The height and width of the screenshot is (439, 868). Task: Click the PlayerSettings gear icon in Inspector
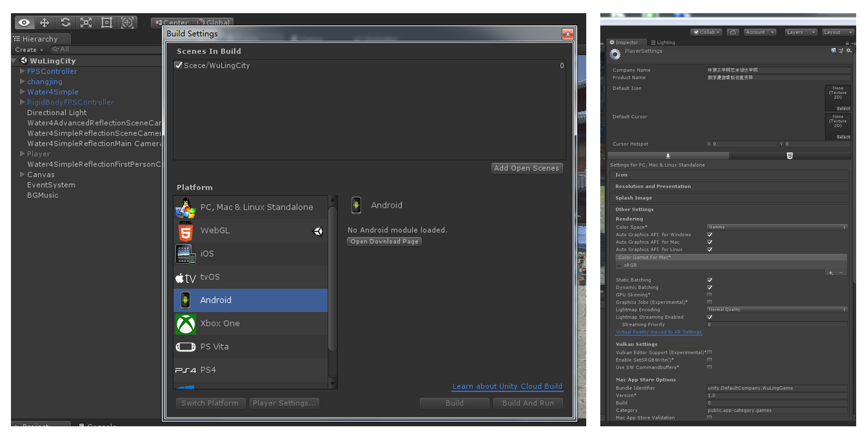(x=615, y=54)
